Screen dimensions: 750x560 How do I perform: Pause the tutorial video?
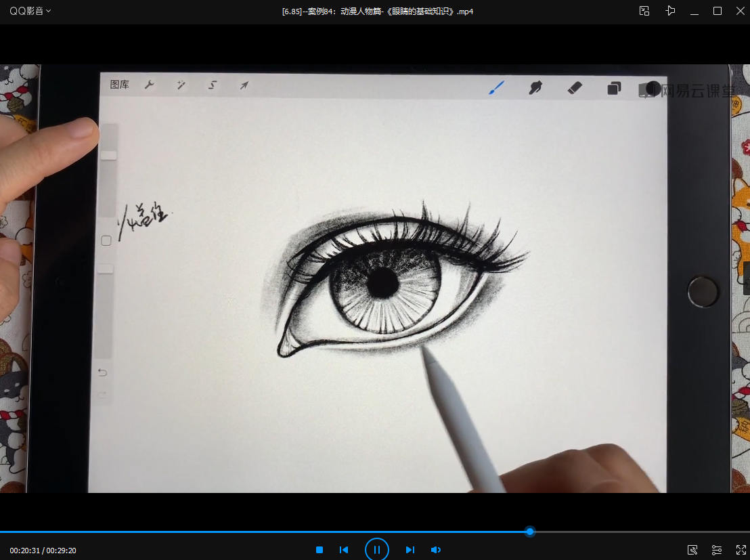pyautogui.click(x=376, y=549)
